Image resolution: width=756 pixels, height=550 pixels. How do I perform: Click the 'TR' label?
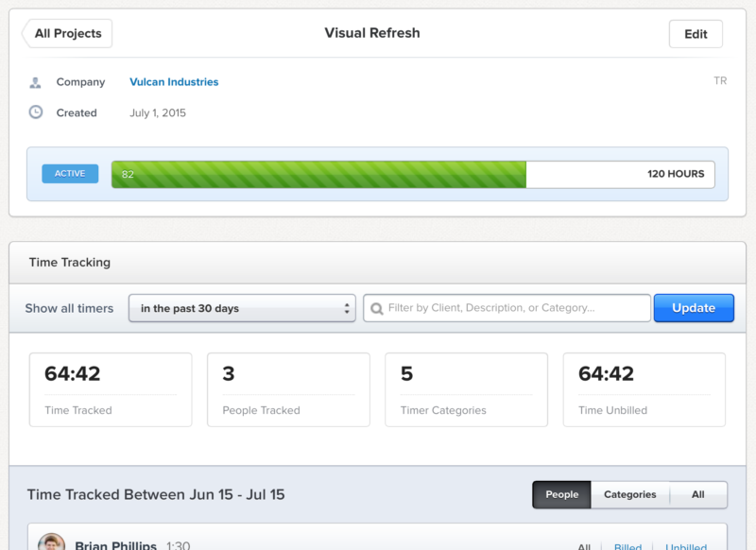tap(720, 80)
